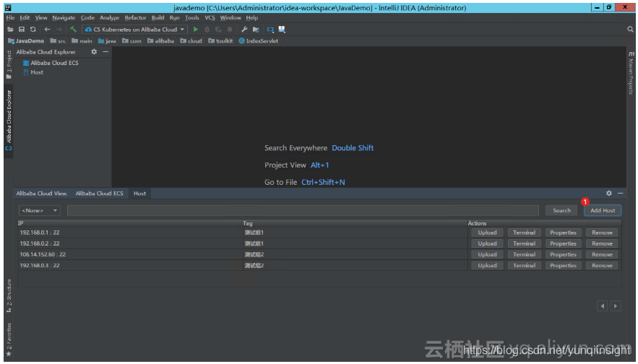Open the Favorites side tool window
Screen dimensions: 638x364
[9, 339]
